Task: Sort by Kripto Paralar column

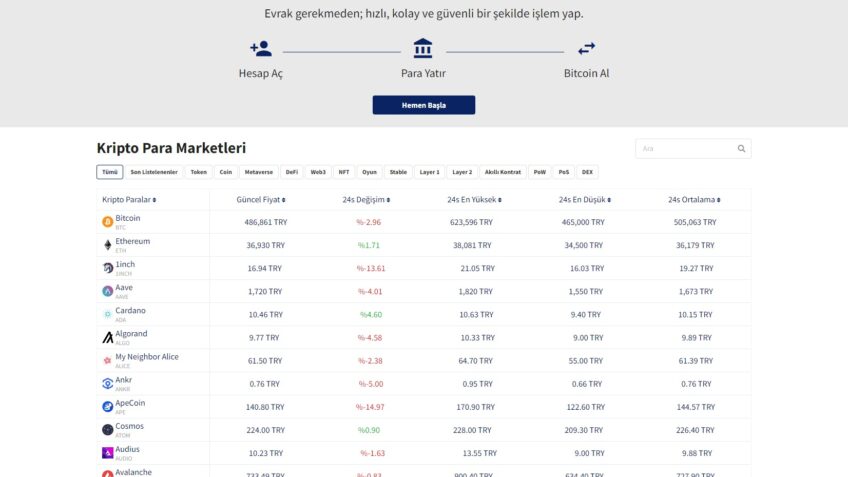Action: pos(129,199)
